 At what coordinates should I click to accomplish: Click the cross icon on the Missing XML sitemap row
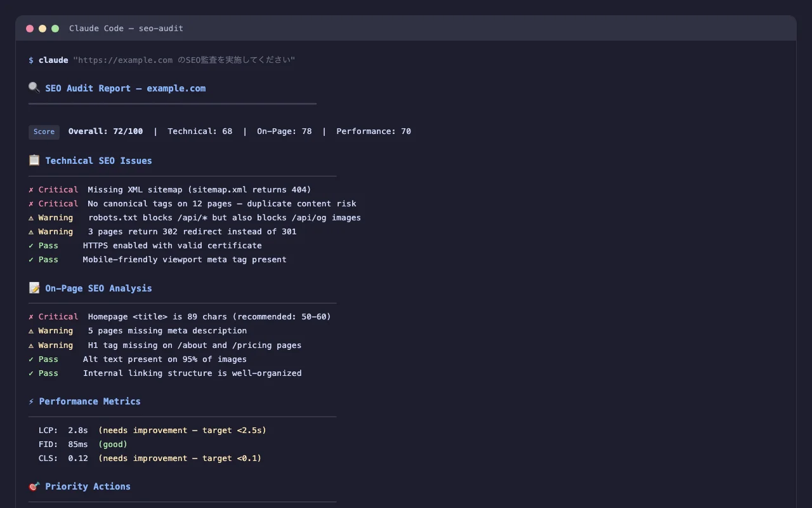(x=31, y=190)
